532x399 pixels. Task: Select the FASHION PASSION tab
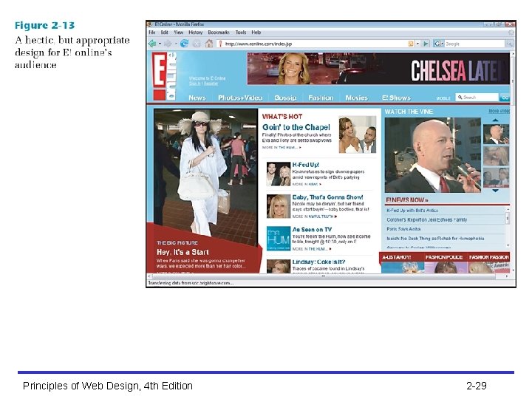pos(489,258)
